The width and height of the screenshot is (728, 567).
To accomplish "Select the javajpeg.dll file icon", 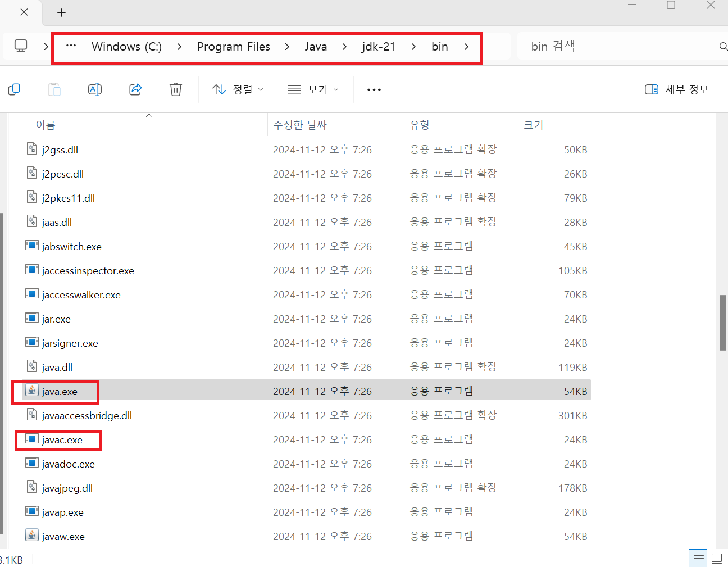I will point(32,487).
